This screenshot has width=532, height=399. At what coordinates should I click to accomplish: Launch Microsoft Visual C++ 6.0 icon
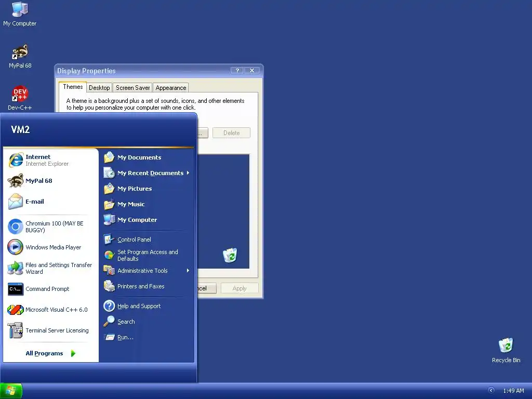(x=16, y=310)
